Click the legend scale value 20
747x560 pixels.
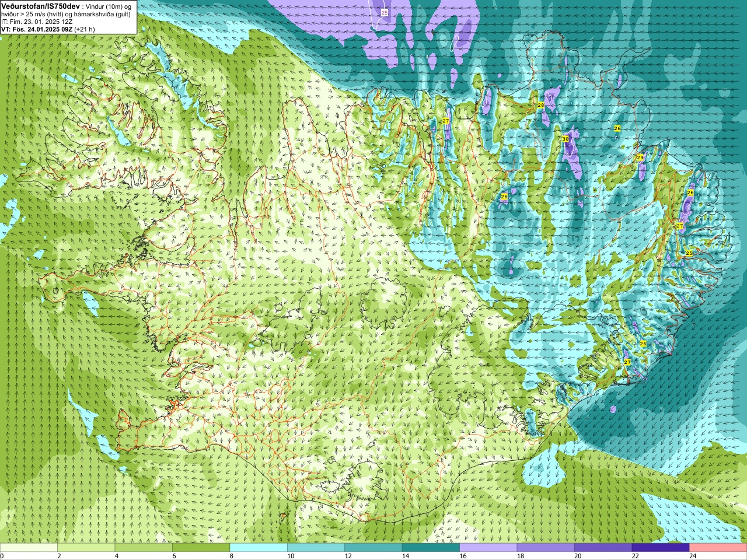(578, 556)
